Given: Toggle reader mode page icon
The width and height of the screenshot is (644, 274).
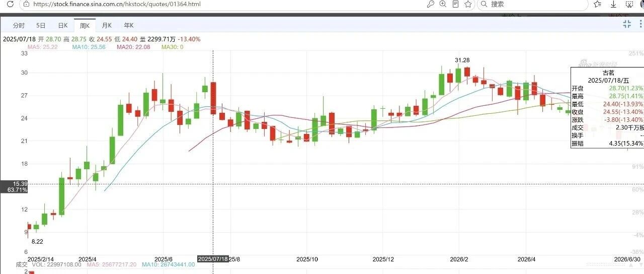Looking at the screenshot, I should coord(455,4).
